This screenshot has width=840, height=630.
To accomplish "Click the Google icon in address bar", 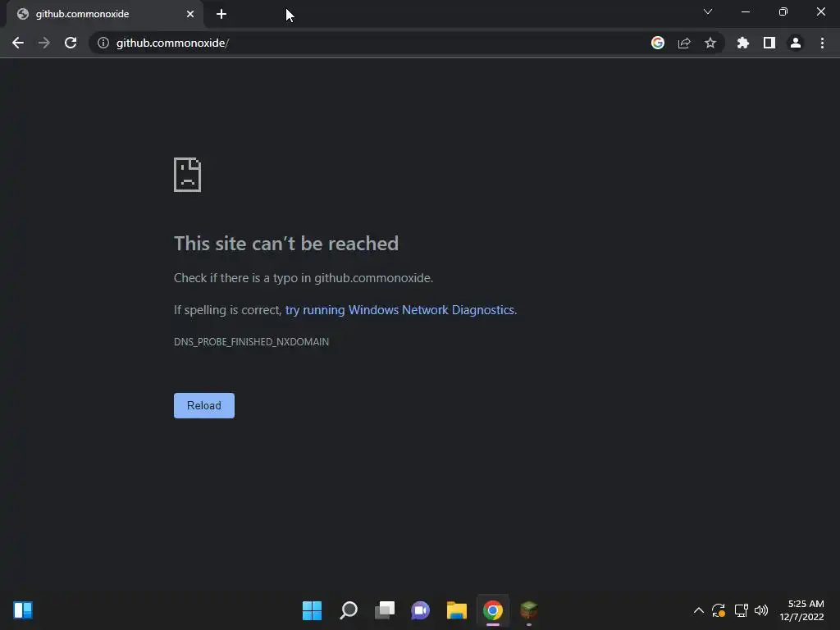I will [x=658, y=43].
